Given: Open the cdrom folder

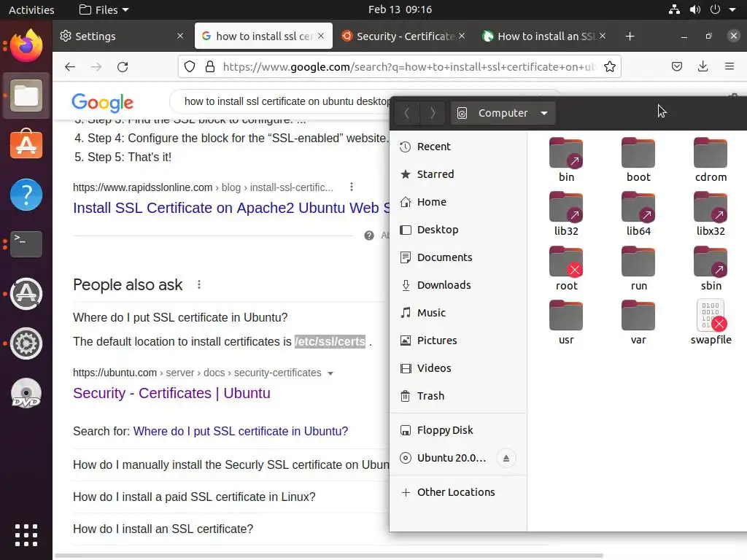Looking at the screenshot, I should 711,160.
